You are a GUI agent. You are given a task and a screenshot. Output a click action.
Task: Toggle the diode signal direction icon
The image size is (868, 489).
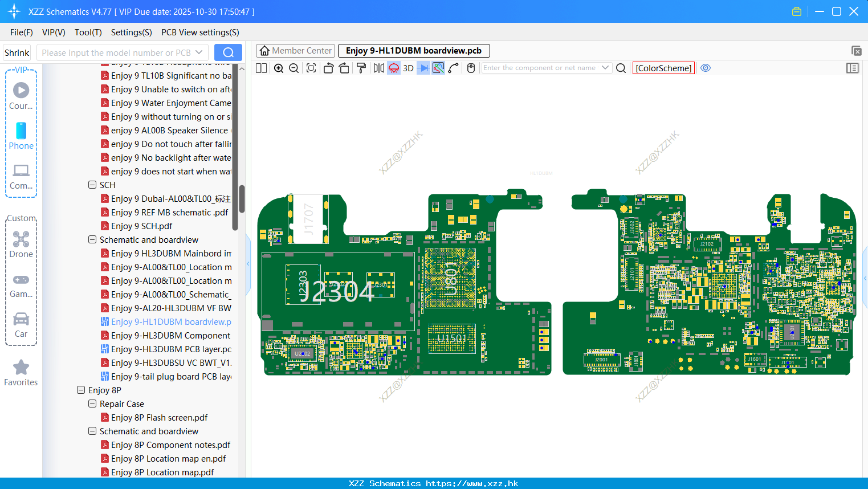coord(423,68)
